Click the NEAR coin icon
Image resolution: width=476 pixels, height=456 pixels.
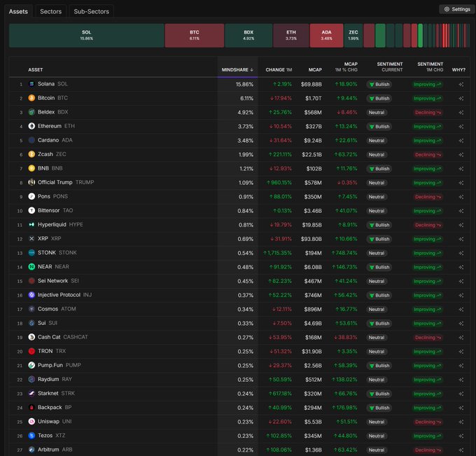tap(31, 267)
